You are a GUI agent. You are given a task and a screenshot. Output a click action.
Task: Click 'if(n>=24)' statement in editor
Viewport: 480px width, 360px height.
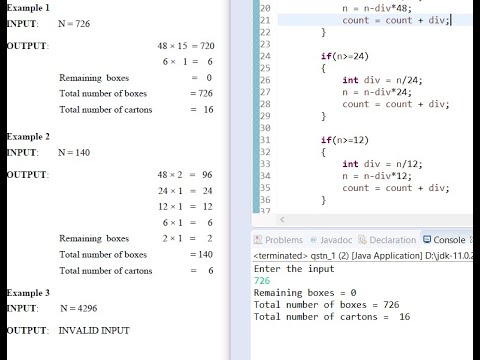pos(345,56)
